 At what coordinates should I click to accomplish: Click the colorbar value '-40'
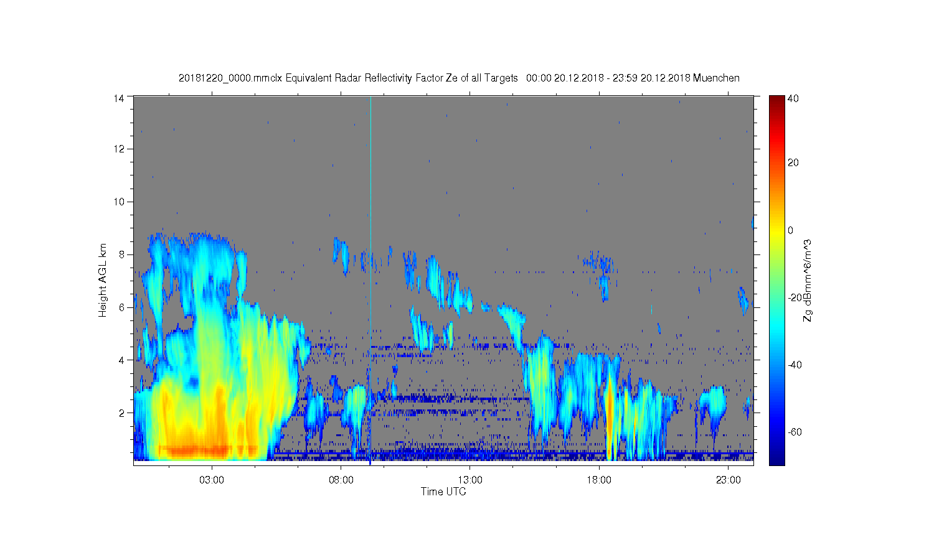[x=795, y=365]
